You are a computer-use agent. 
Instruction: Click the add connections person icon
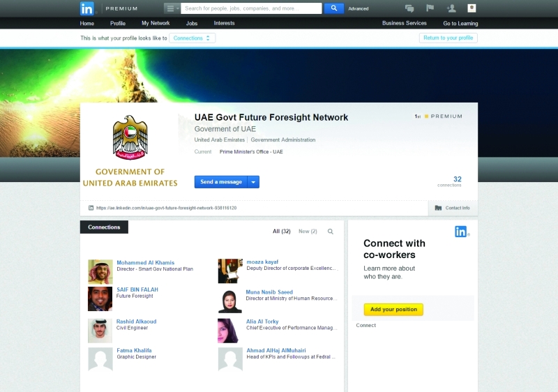(451, 8)
